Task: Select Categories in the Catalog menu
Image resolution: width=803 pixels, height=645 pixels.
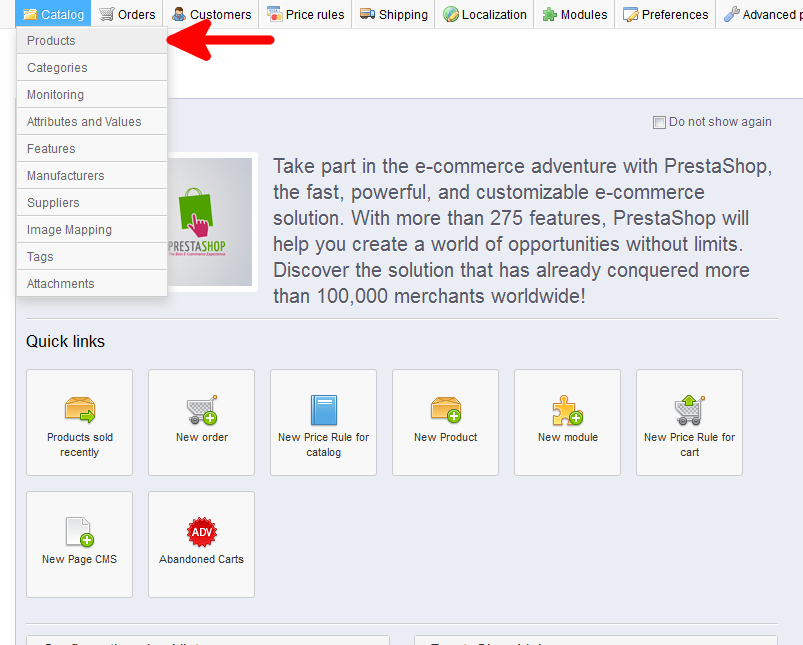Action: tap(92, 68)
